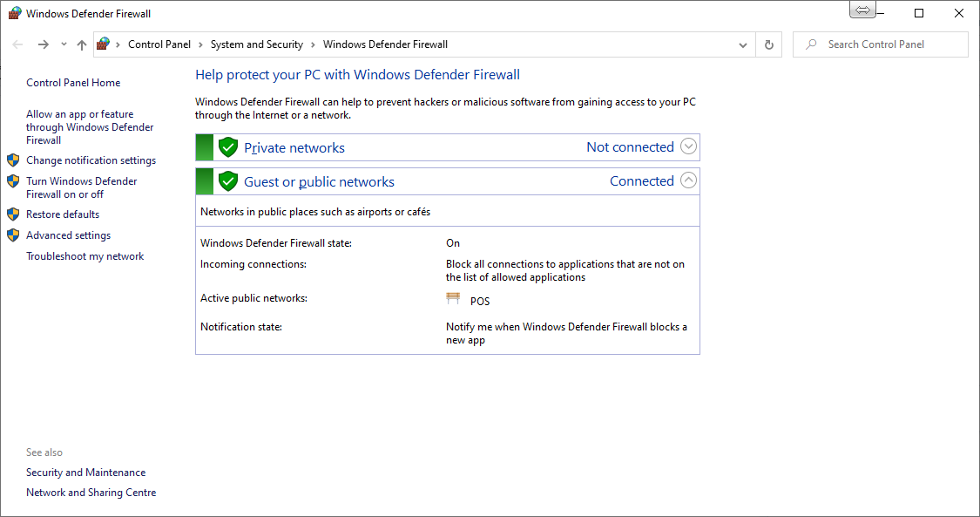The width and height of the screenshot is (980, 517).
Task: Refresh the Windows Defender Firewall page
Action: tap(768, 45)
